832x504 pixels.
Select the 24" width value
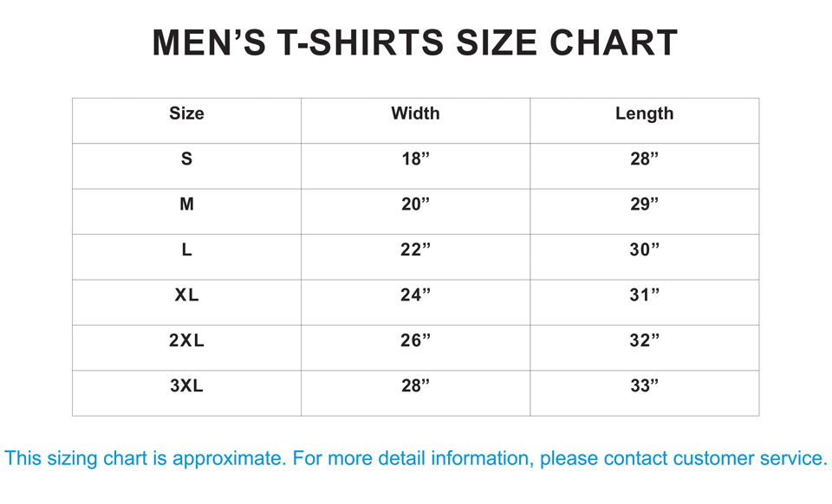tap(415, 295)
